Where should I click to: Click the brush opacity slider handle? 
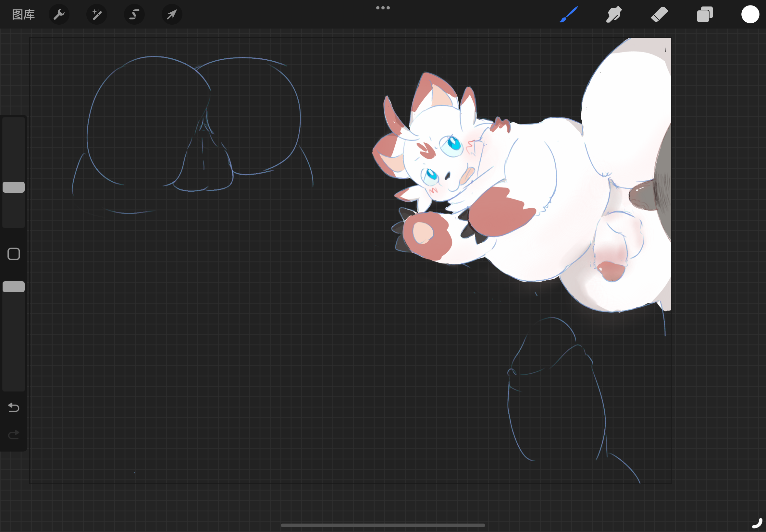(14, 287)
